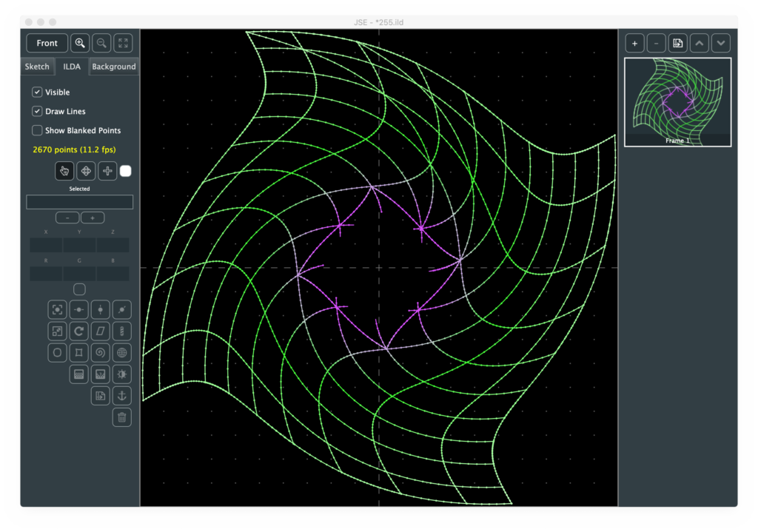The image size is (758, 532).
Task: Click the trash can delete icon
Action: pos(122,417)
